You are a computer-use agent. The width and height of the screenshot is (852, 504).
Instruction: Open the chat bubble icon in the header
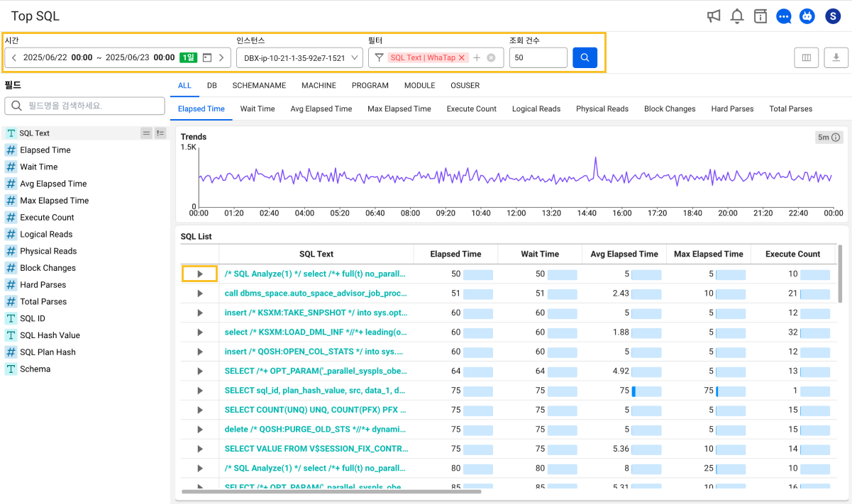[784, 16]
